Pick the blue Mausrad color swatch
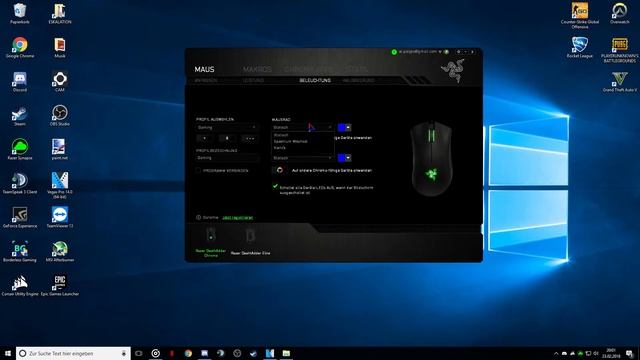Viewport: 640px width, 360px height. [x=342, y=128]
